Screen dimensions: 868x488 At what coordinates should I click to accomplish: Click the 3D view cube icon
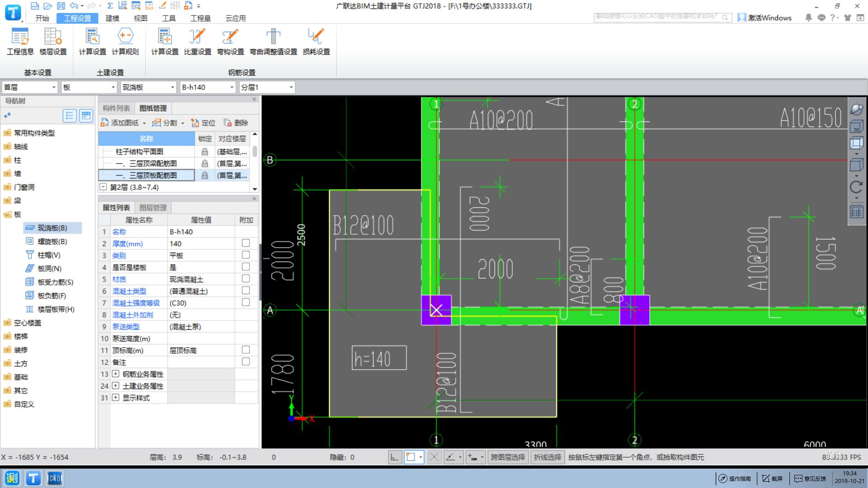856,126
